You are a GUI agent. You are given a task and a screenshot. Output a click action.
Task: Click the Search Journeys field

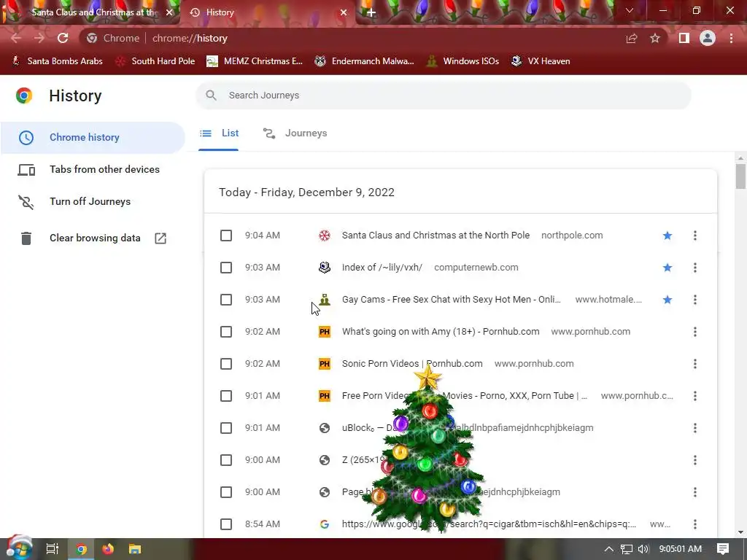[x=443, y=96]
